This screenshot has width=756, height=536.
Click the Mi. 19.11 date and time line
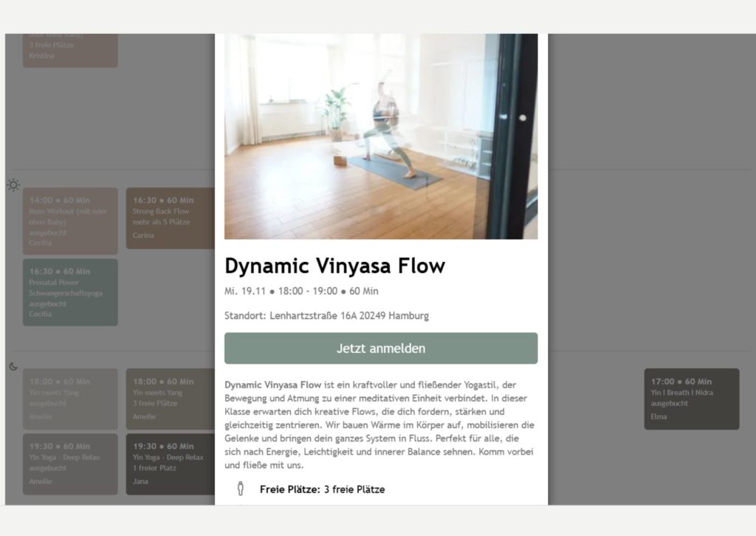coord(301,291)
